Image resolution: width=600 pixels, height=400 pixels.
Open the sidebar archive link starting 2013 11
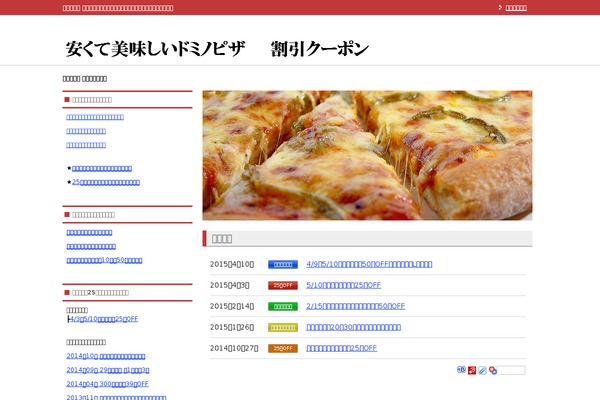pyautogui.click(x=116, y=397)
